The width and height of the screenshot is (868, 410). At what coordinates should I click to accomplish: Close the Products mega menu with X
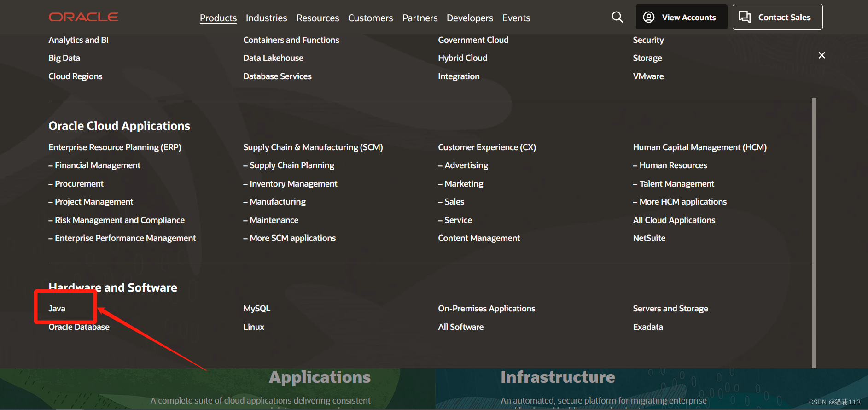[821, 55]
